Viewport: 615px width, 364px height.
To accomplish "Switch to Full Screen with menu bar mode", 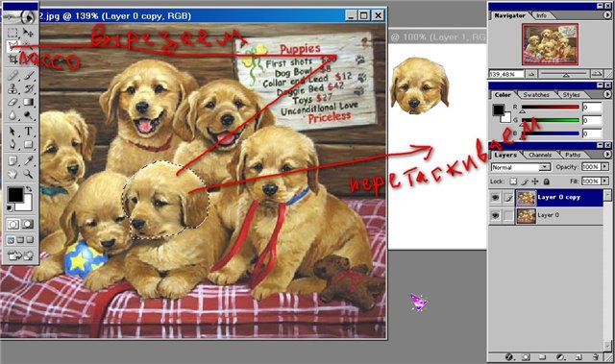I will coord(20,240).
